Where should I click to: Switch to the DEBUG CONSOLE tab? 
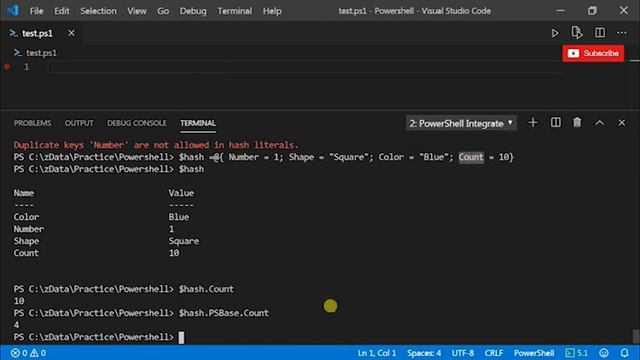tap(137, 123)
